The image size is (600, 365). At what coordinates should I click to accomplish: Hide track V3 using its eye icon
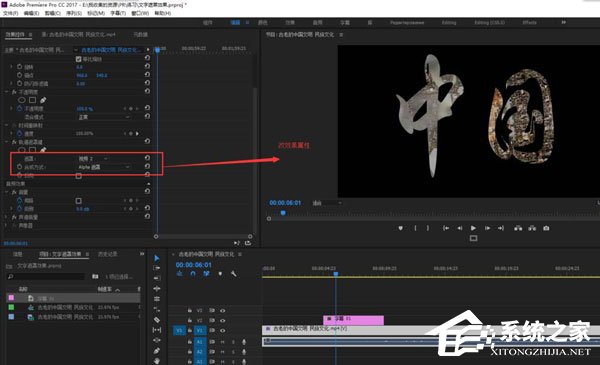pyautogui.click(x=222, y=310)
